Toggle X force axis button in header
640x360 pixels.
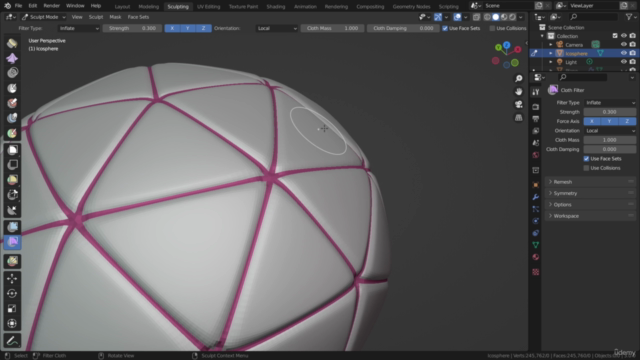(x=172, y=28)
